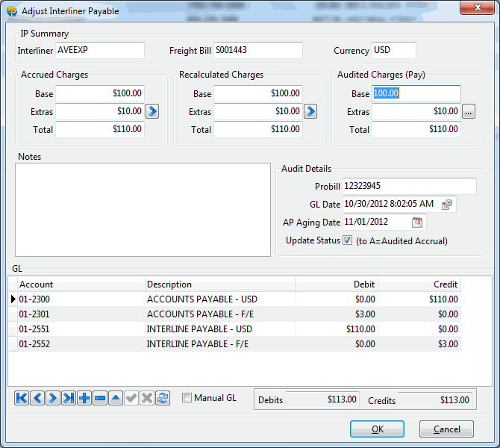
Task: Open AP Aging Date calendar icon
Action: click(x=417, y=223)
